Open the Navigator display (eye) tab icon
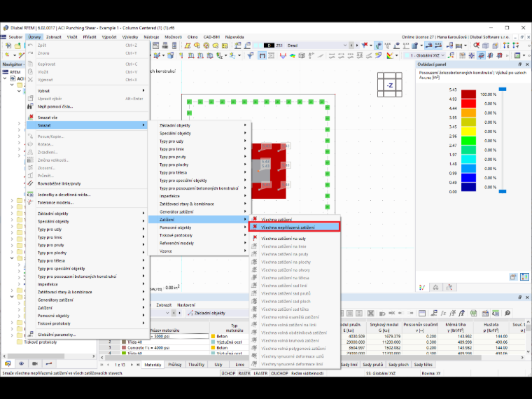The width and height of the screenshot is (532, 399). 22,364
